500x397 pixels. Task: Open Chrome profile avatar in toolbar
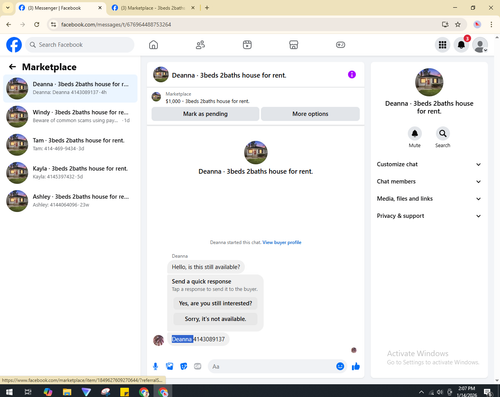click(477, 24)
